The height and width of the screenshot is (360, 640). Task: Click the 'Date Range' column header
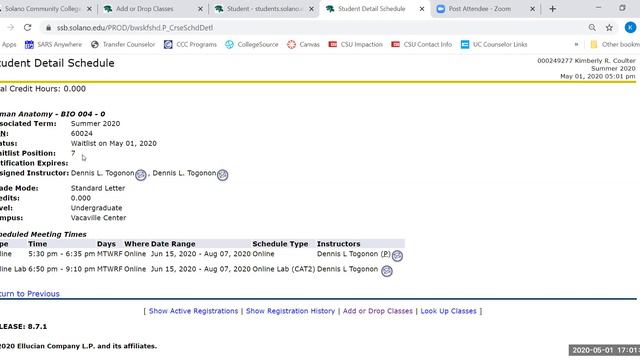pyautogui.click(x=173, y=244)
